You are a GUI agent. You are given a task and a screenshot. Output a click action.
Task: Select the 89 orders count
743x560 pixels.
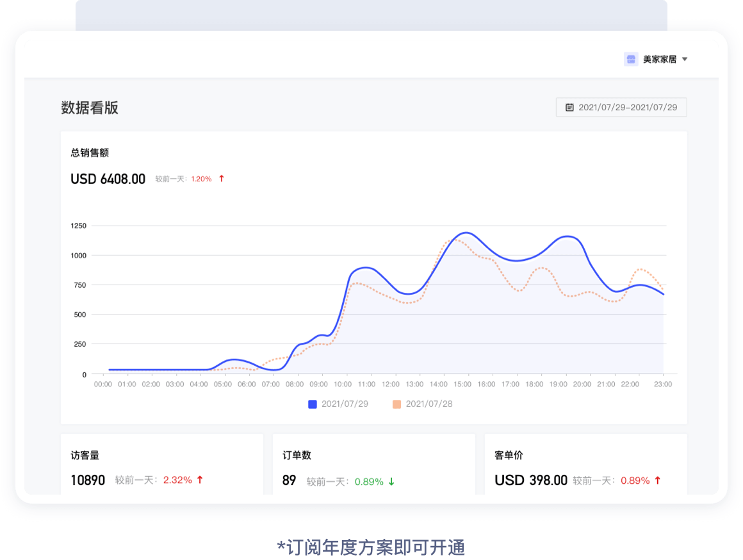pos(289,481)
